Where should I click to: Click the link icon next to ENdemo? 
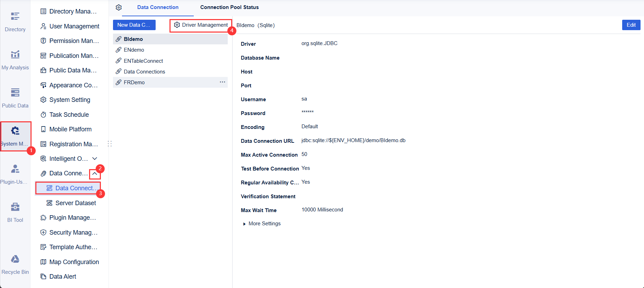pos(119,50)
